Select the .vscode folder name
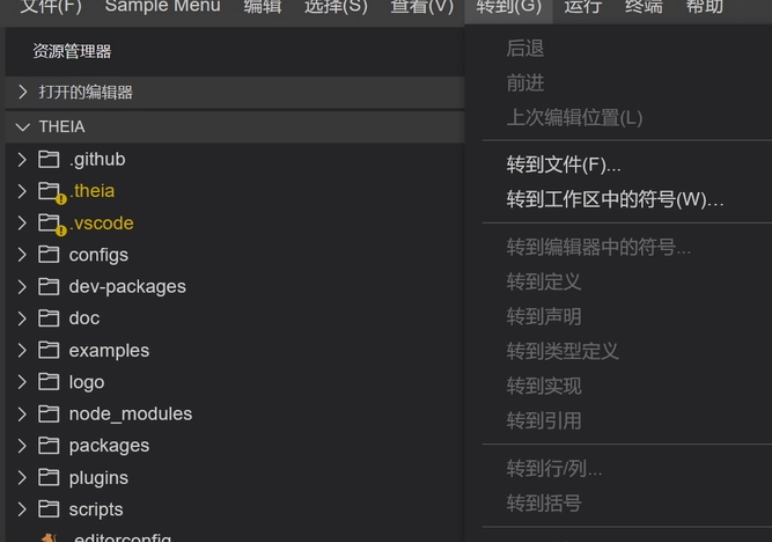Viewport: 772px width, 542px height. 102,223
